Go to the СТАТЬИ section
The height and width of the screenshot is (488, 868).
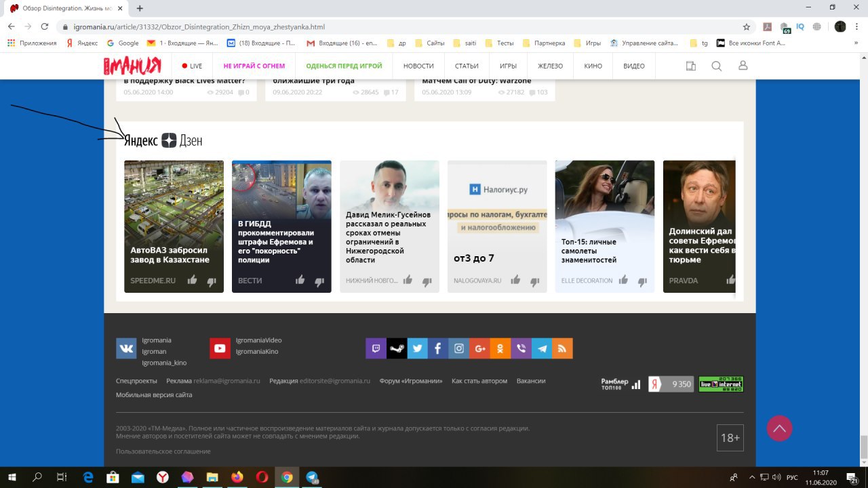point(467,66)
